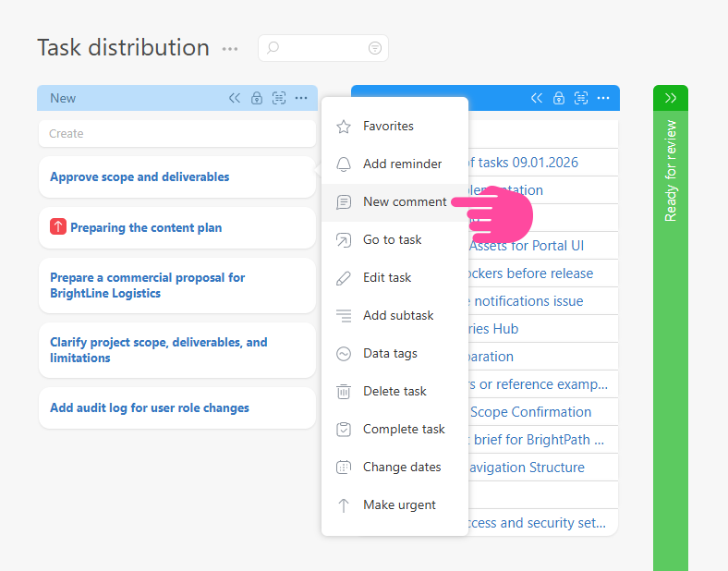The height and width of the screenshot is (571, 728).
Task: Click the Create field in New column
Action: [x=176, y=134]
